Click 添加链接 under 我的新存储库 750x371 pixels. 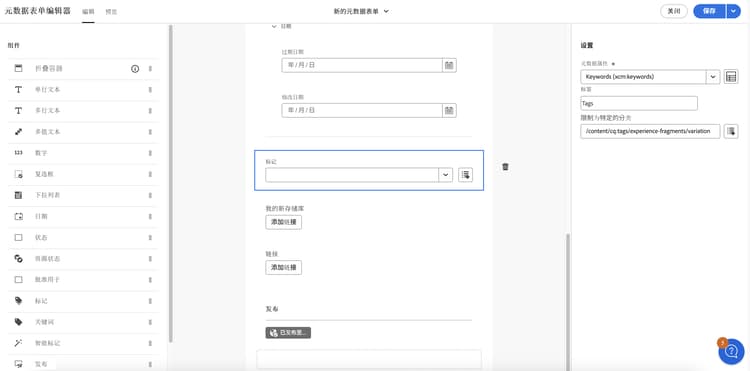pos(284,222)
